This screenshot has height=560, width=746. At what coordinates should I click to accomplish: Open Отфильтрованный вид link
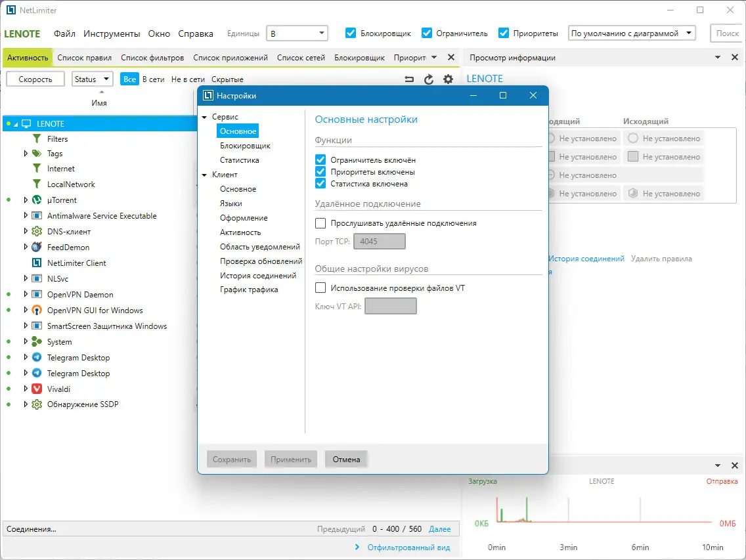[x=408, y=548]
